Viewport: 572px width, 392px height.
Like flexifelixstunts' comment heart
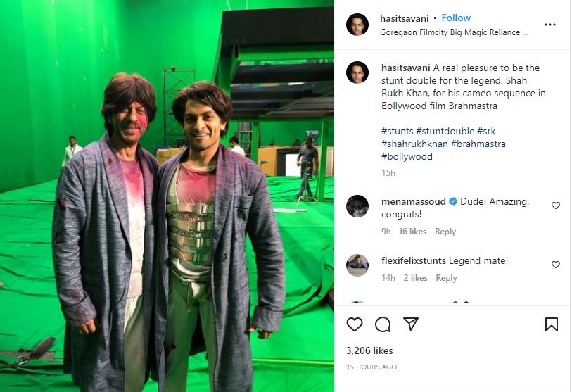point(556,265)
